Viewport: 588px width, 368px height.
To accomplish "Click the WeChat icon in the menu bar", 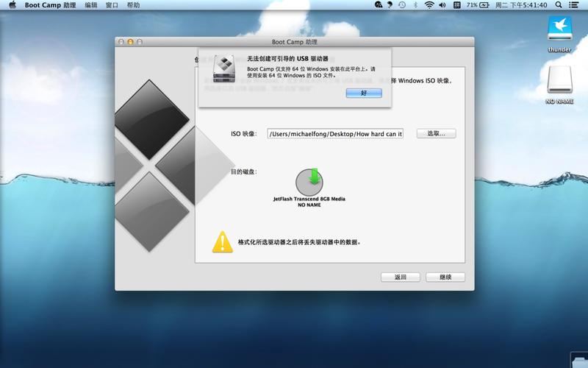I will coord(379,5).
